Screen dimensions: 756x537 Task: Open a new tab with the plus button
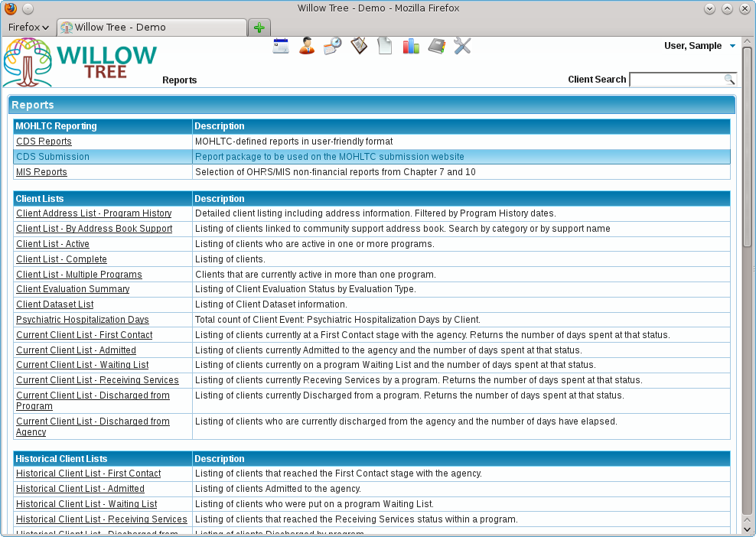pos(259,28)
